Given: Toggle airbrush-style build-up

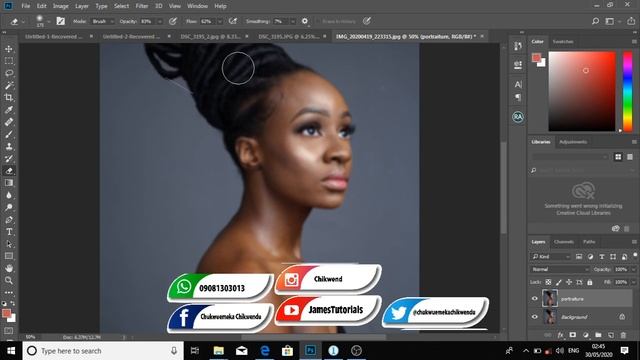Looking at the screenshot, I should (233, 21).
